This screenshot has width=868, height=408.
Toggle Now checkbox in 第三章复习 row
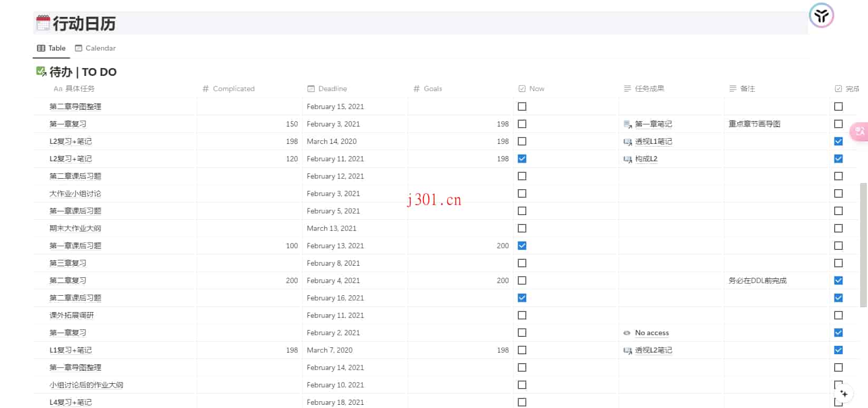(x=522, y=263)
